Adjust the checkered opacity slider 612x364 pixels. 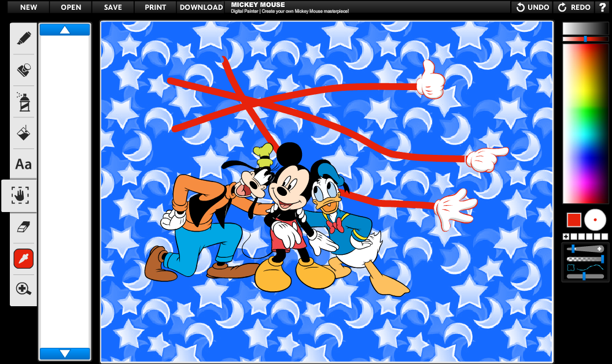click(585, 259)
